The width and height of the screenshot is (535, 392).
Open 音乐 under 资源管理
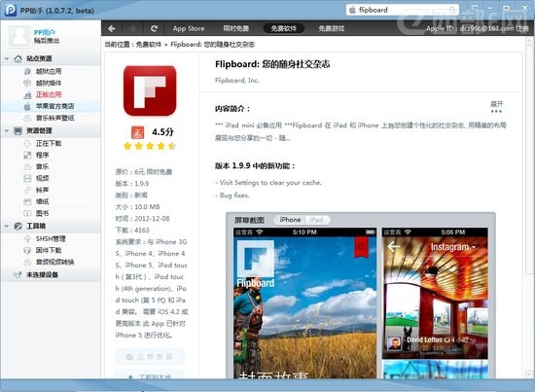click(42, 166)
